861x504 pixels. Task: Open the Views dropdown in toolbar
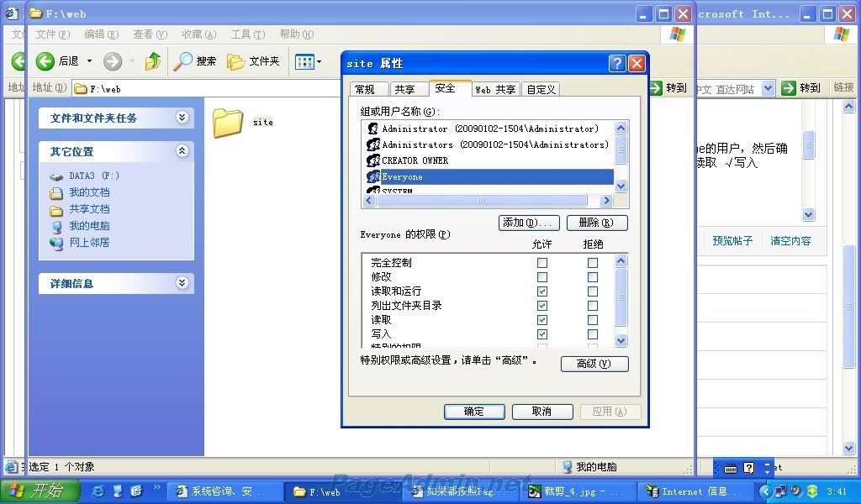[309, 61]
